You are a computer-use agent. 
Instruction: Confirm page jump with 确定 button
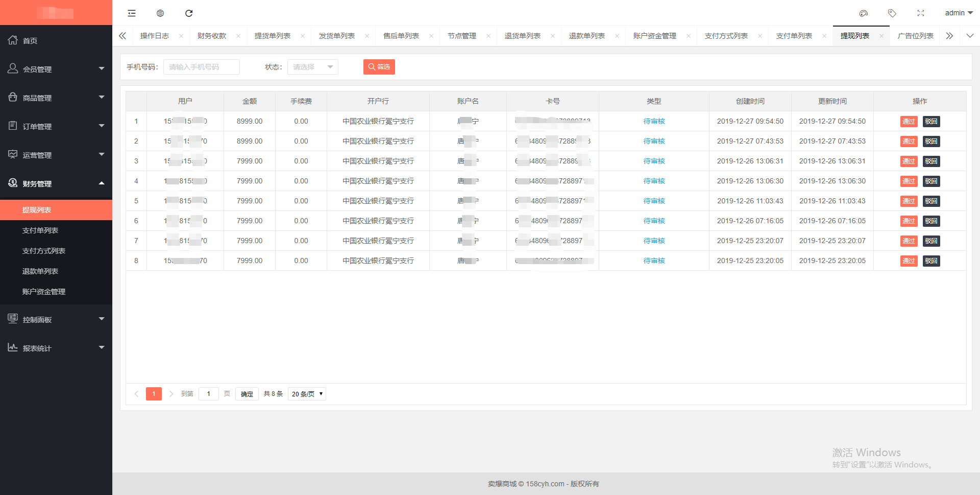(247, 394)
